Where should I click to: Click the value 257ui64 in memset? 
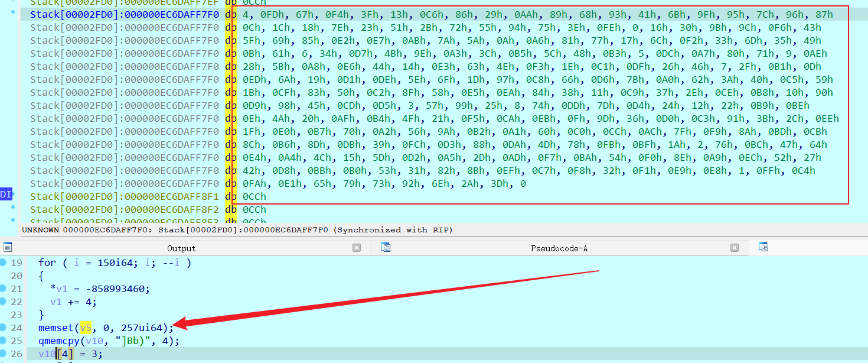(142, 328)
